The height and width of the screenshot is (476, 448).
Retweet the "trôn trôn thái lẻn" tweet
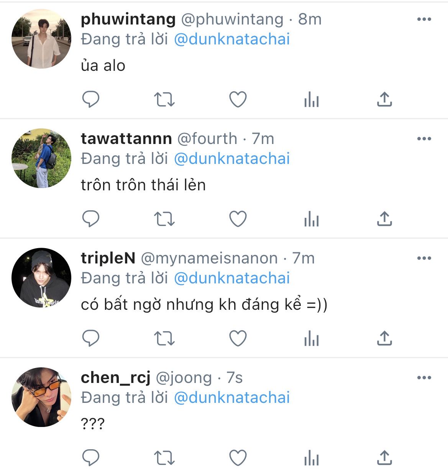164,219
